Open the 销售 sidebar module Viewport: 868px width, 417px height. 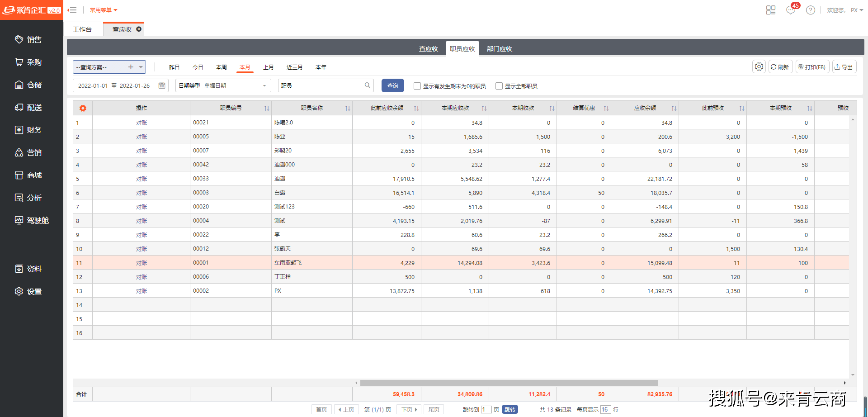click(x=28, y=40)
